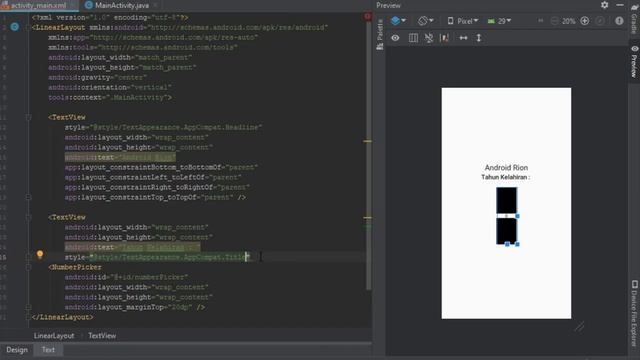The height and width of the screenshot is (360, 640).
Task: Hide the Preview panel with minus icon
Action: click(620, 5)
